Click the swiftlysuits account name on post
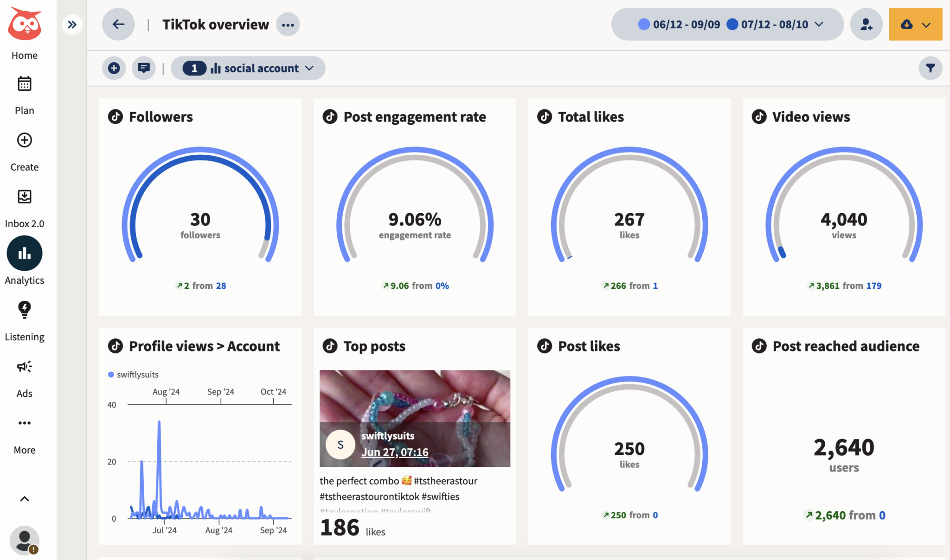Screen dimensions: 950x560 pos(388,436)
